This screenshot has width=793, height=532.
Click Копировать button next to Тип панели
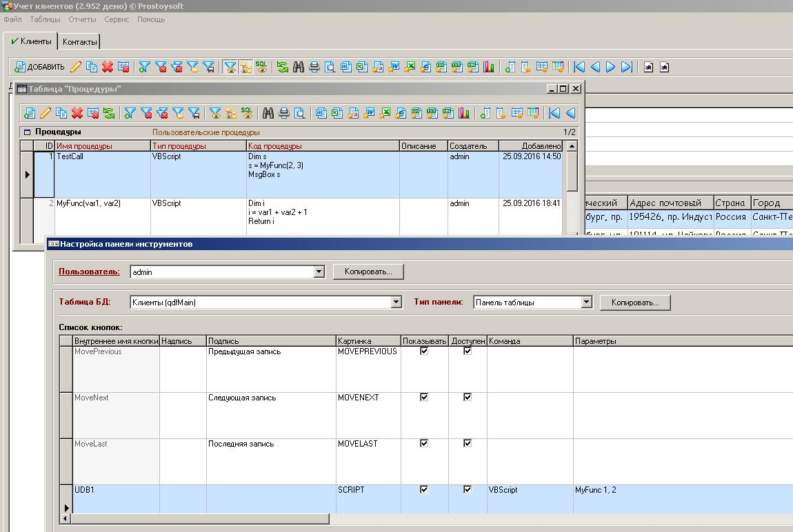[635, 302]
